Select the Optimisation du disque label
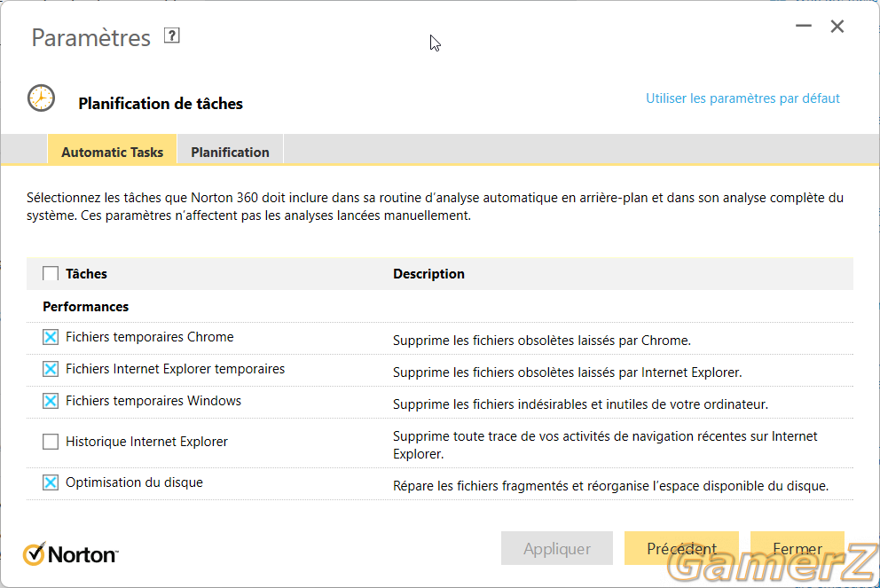 tap(134, 482)
